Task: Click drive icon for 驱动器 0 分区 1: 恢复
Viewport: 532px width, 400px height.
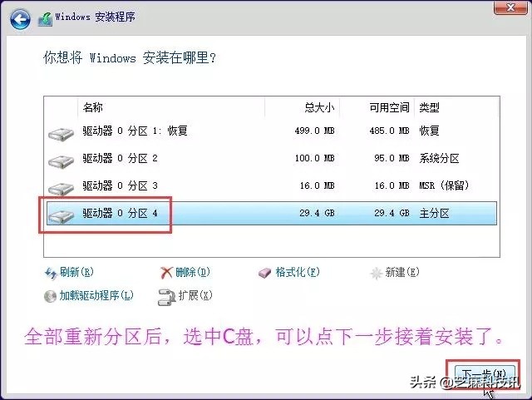Action: click(x=61, y=135)
